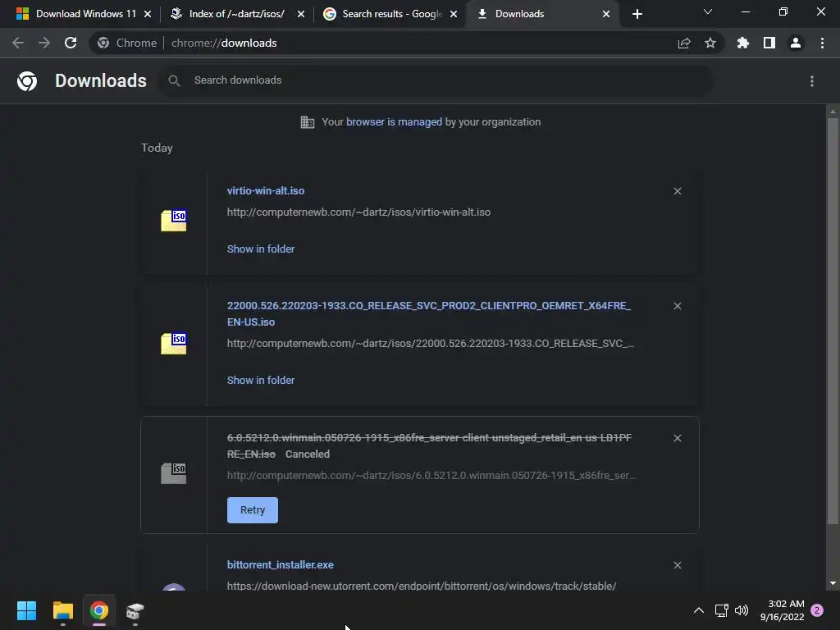Click the 22000.526 ISO file icon
The image size is (840, 630).
pos(174,344)
